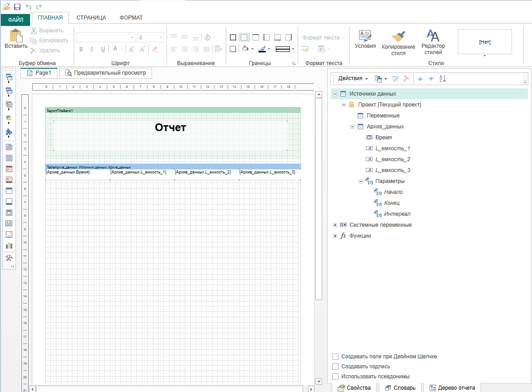532x392 pixels.
Task: Open the Style Editor (Редактор стилей)
Action: (x=433, y=36)
